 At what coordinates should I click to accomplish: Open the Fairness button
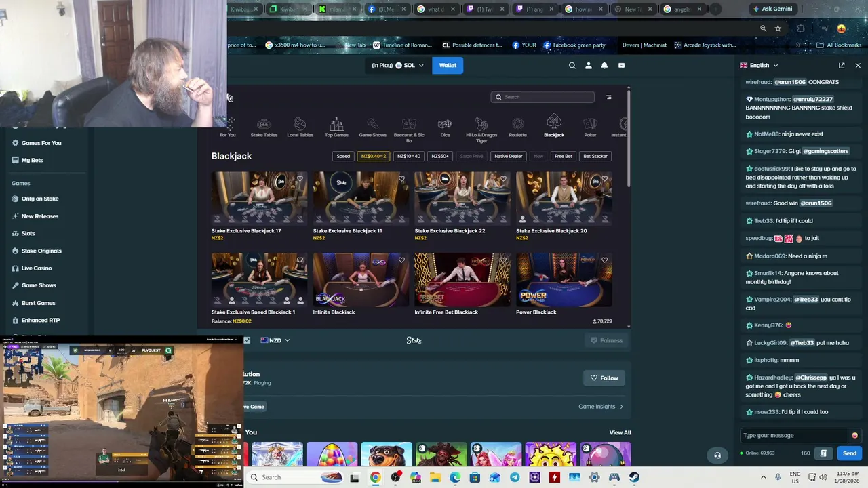[x=606, y=340]
